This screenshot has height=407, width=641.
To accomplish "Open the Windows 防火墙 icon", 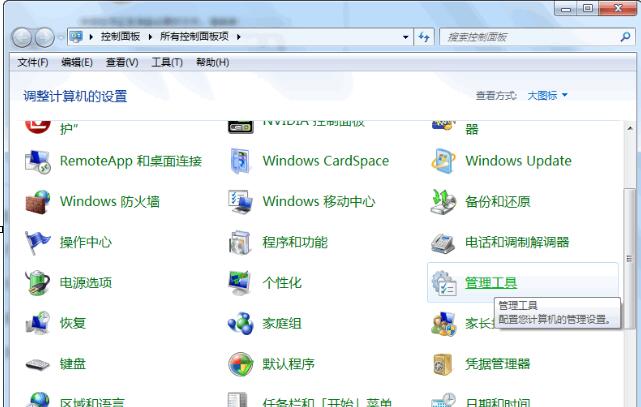I will click(38, 201).
